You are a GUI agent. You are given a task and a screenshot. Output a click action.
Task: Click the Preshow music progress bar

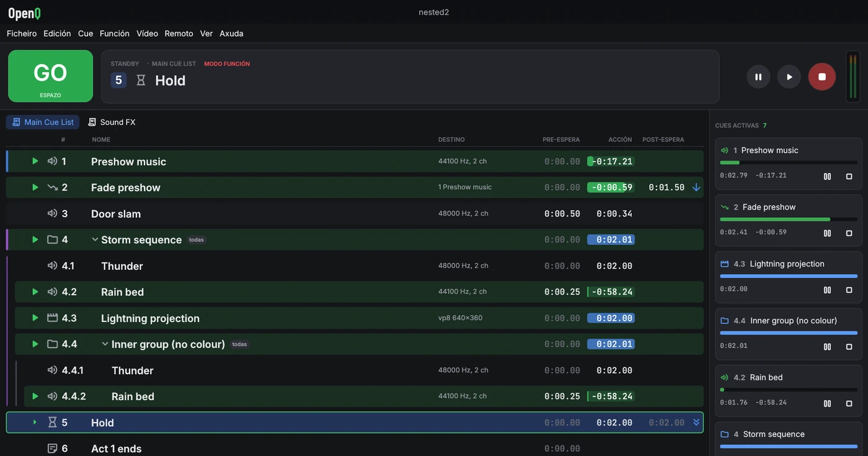coord(789,163)
